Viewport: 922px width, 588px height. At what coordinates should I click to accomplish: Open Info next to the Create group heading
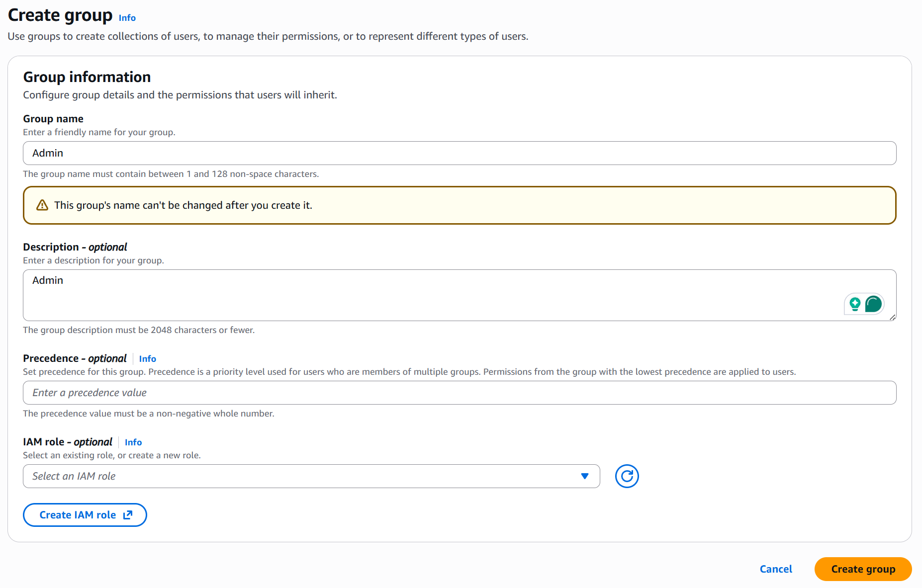point(127,18)
